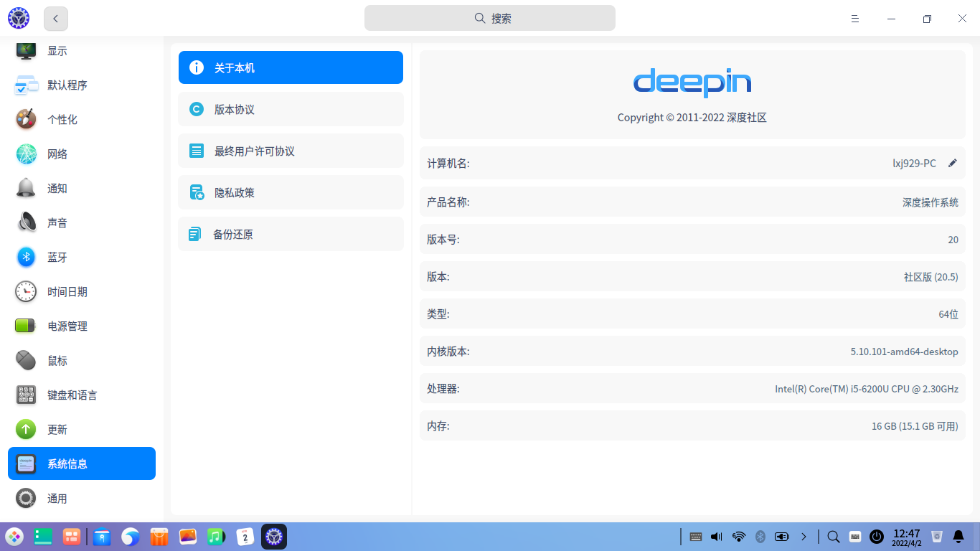Open the 隐私政策 section
Viewport: 980px width, 551px height.
pyautogui.click(x=290, y=192)
